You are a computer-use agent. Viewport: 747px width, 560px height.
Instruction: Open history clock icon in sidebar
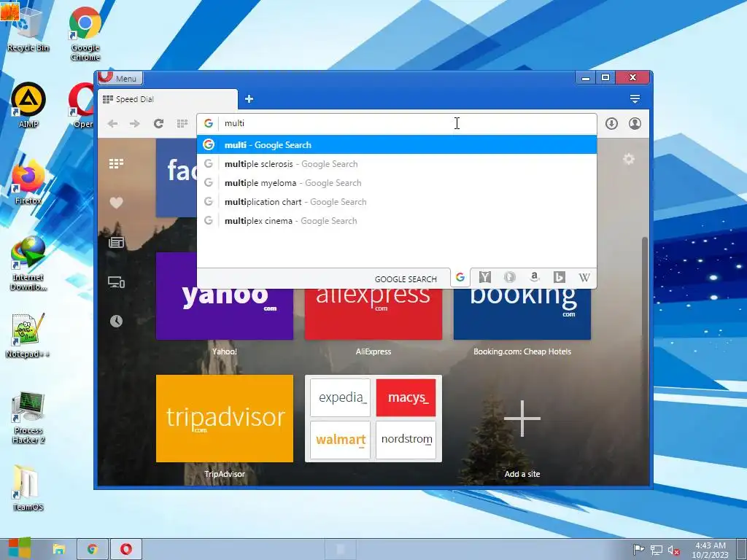click(116, 321)
